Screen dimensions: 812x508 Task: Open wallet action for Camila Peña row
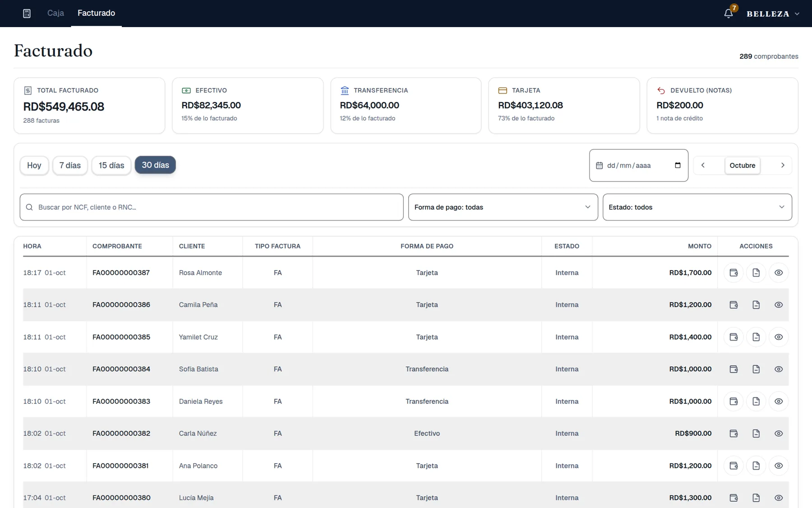(734, 305)
